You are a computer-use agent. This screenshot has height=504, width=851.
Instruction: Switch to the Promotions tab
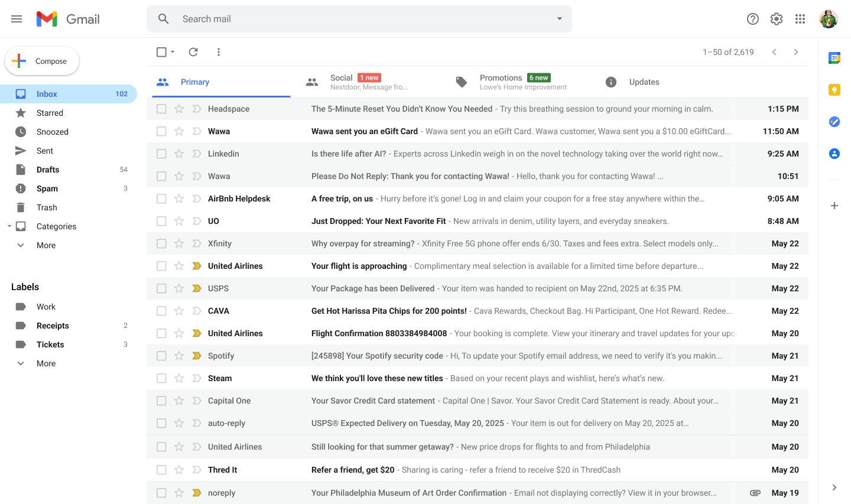(x=521, y=82)
